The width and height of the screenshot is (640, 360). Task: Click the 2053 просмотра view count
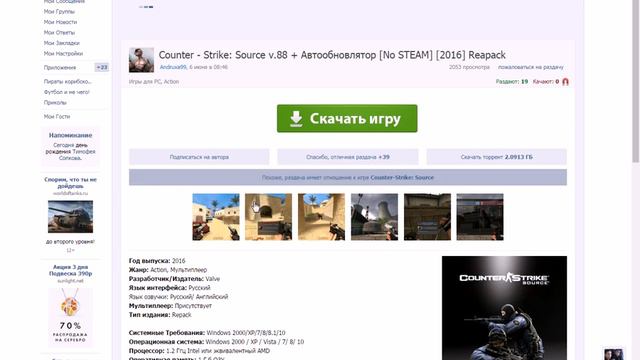point(469,67)
